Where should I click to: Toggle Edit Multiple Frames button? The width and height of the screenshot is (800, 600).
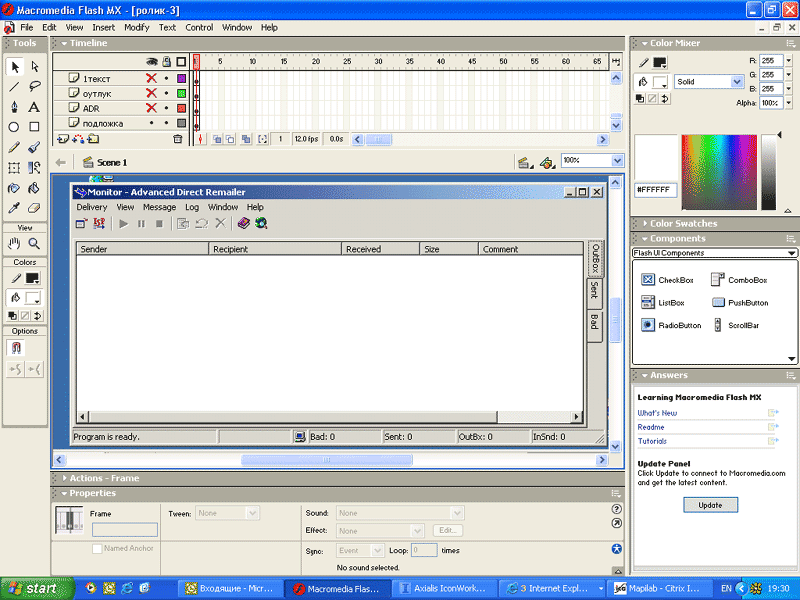coord(246,139)
